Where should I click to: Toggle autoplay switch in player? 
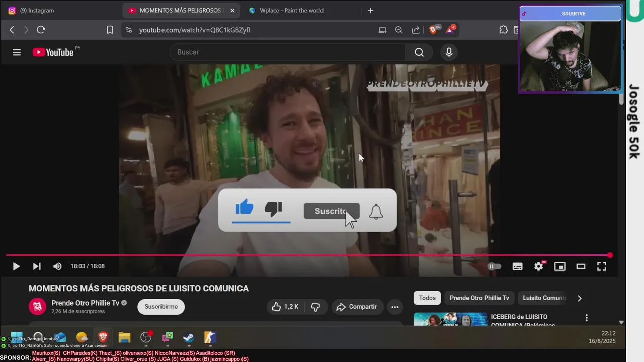click(495, 266)
